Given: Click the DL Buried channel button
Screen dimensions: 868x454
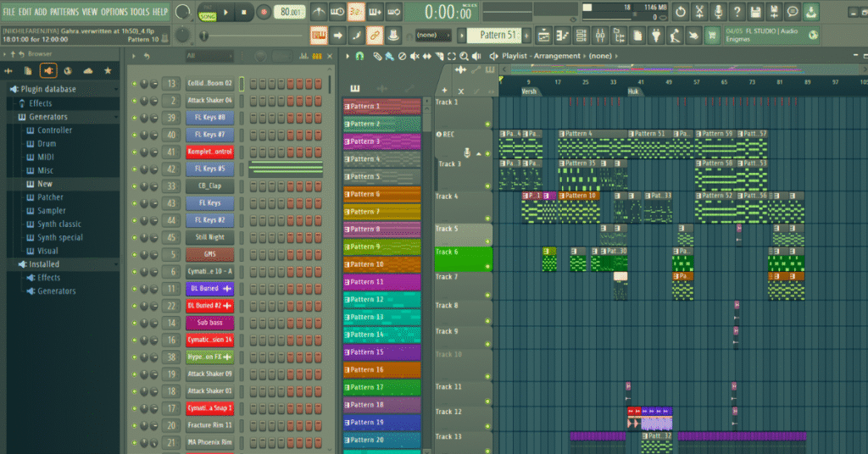Looking at the screenshot, I should 210,288.
